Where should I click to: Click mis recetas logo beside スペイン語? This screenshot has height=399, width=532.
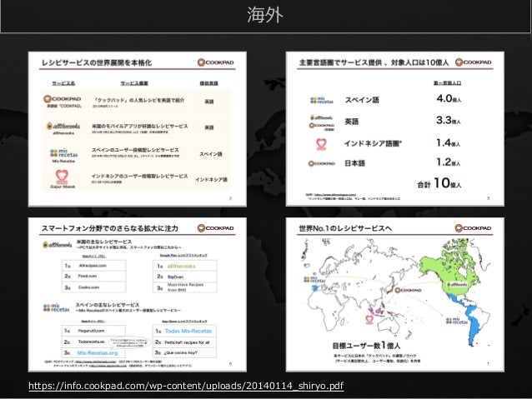click(322, 100)
